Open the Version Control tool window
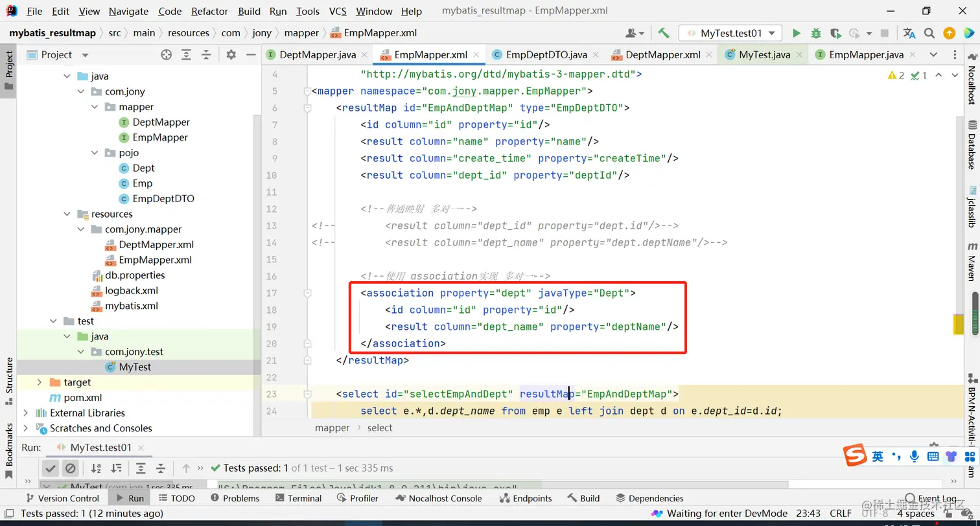 tap(62, 498)
